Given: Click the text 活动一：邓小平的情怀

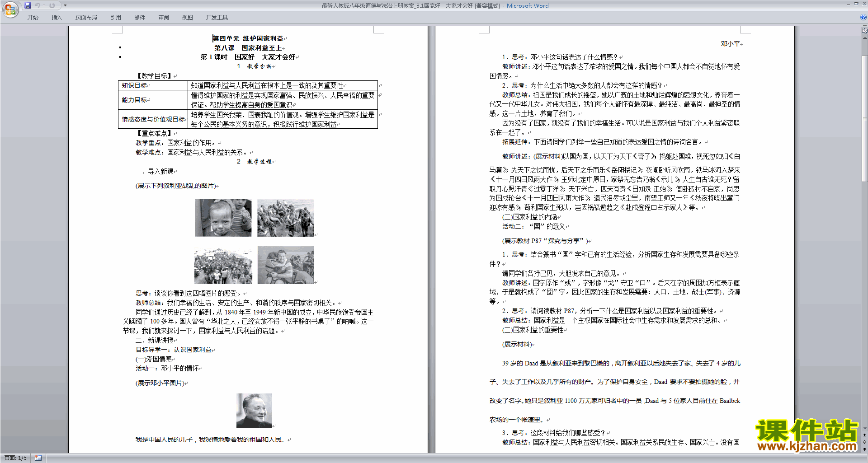Looking at the screenshot, I should click(x=167, y=368).
